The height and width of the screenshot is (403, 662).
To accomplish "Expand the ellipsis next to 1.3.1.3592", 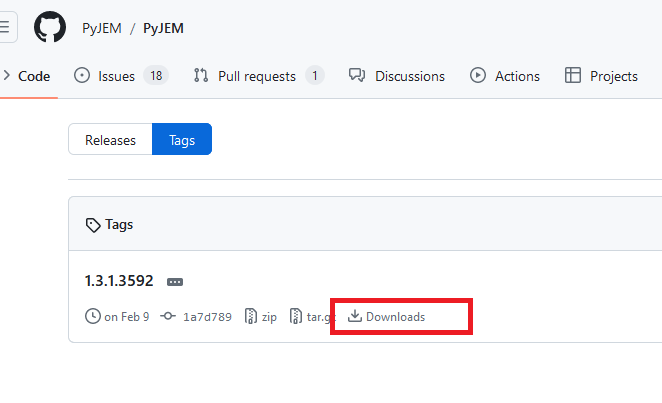I will pyautogui.click(x=175, y=282).
